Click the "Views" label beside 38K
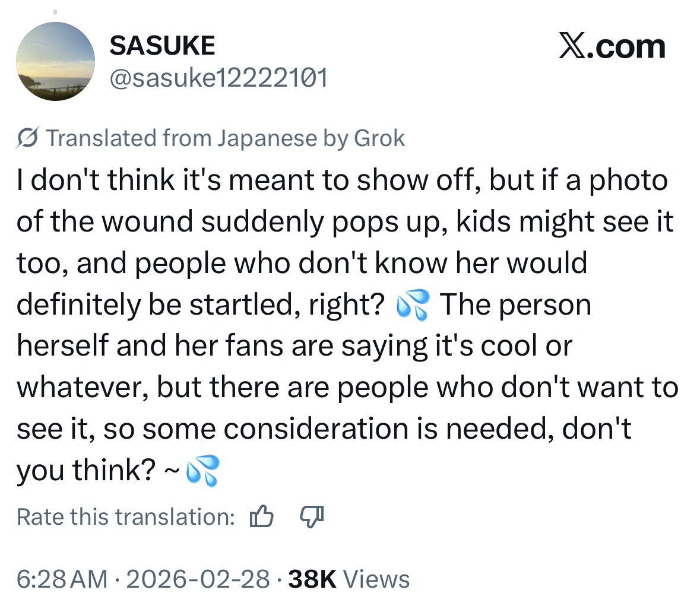Image resolution: width=700 pixels, height=615 pixels. click(376, 579)
